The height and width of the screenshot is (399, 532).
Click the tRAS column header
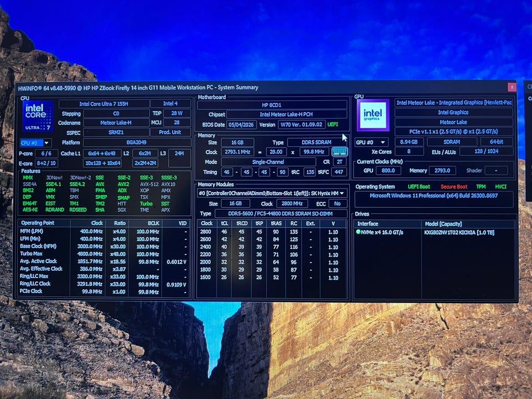coord(276,223)
